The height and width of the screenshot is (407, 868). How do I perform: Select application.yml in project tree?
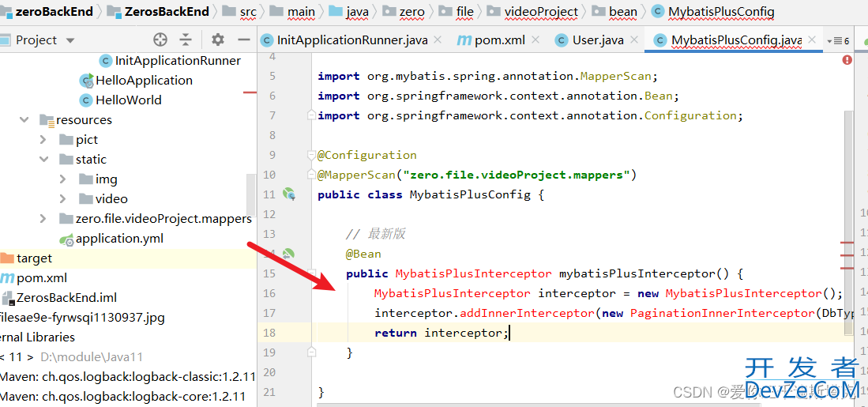(119, 239)
